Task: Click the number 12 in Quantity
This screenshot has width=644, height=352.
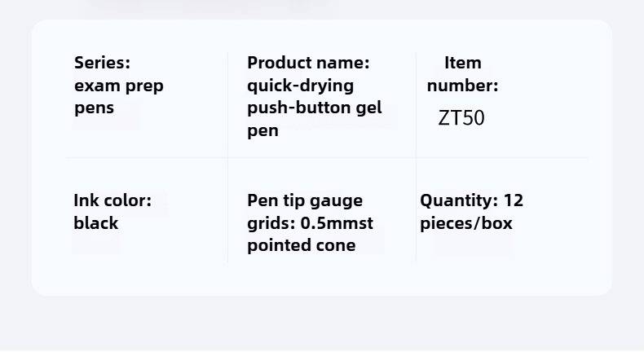Action: (x=514, y=200)
